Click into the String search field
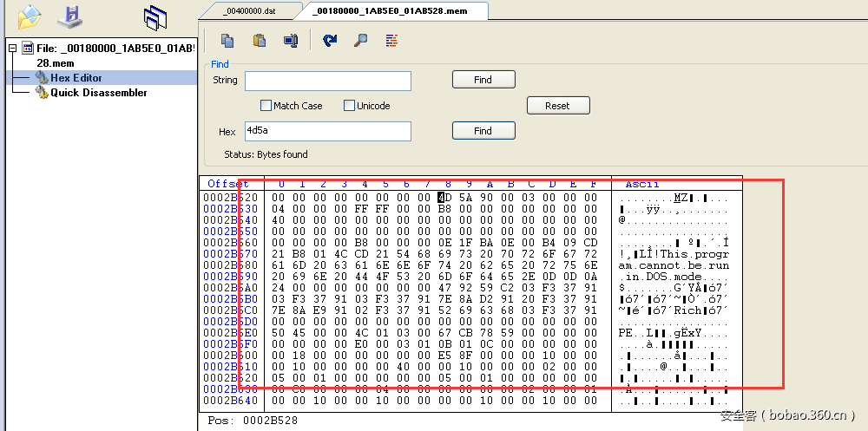The height and width of the screenshot is (431, 868). (x=327, y=81)
